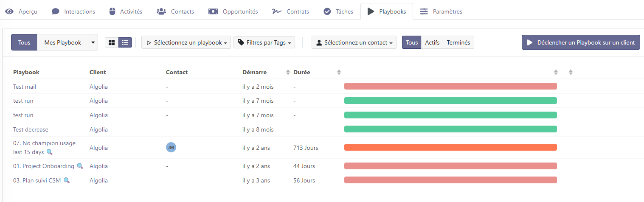Open the Opportunités tab
This screenshot has width=644, height=202.
[x=233, y=11]
